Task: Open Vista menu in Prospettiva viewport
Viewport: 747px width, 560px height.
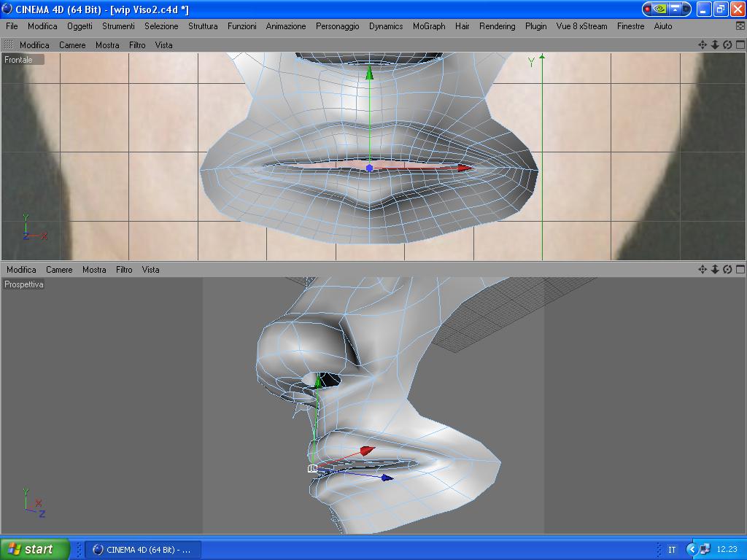Action: click(x=150, y=270)
